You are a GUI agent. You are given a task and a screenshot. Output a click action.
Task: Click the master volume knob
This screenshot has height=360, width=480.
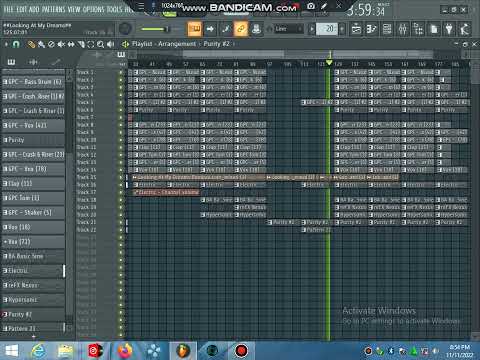[125, 29]
